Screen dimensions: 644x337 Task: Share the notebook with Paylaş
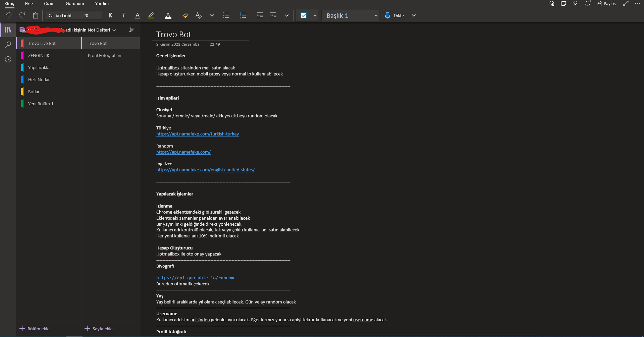[x=606, y=4]
